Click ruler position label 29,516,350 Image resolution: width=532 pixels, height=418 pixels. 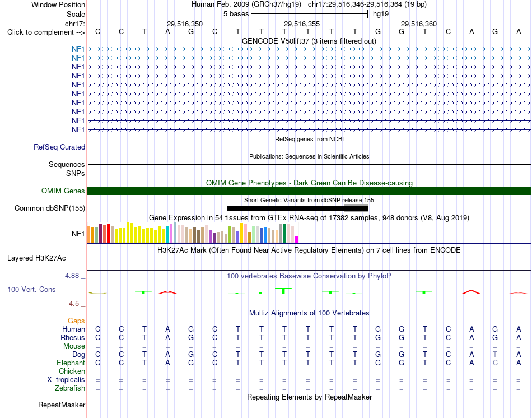pyautogui.click(x=185, y=24)
